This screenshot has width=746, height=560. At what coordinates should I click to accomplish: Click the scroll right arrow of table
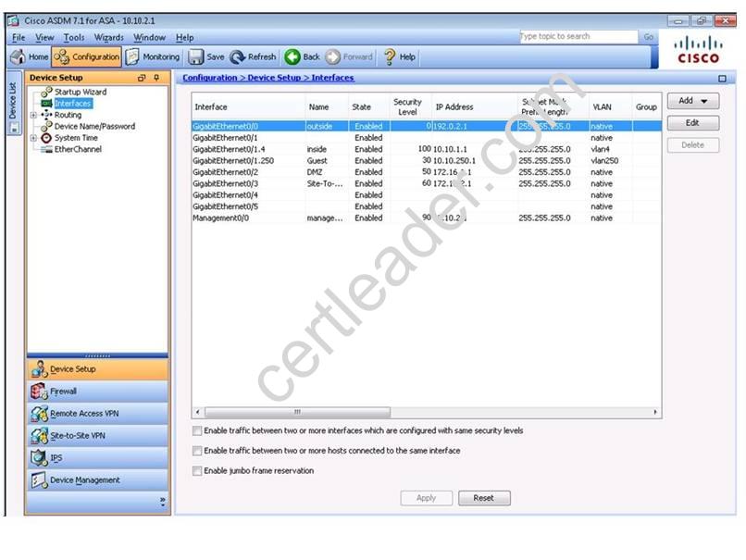(x=655, y=412)
